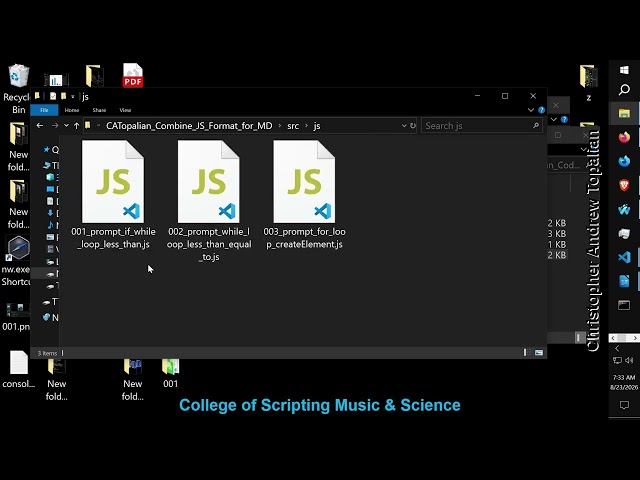The image size is (640, 480).
Task: Select the 002_prompt_while_loop_less_than_equal_to.js file icon
Action: [x=209, y=182]
